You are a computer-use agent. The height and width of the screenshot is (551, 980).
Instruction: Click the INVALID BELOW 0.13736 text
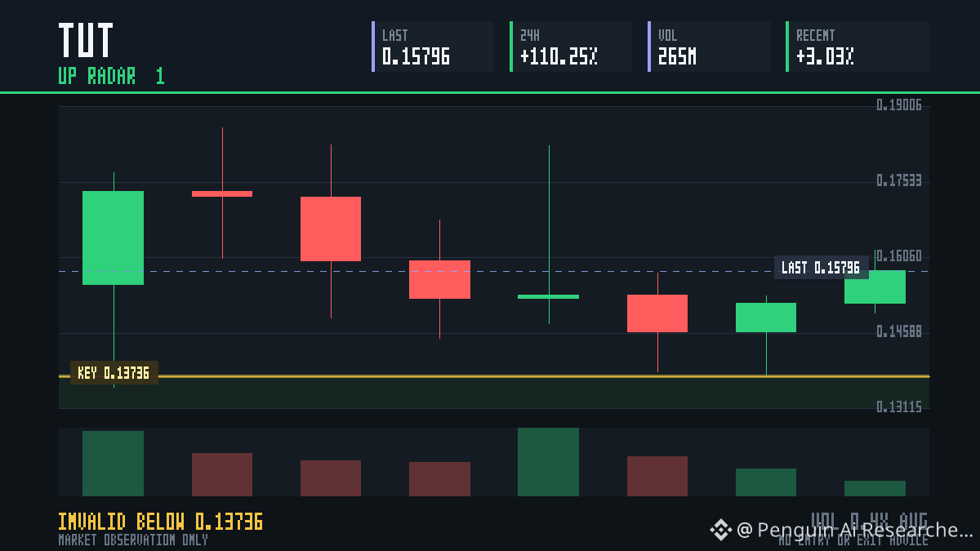point(160,522)
